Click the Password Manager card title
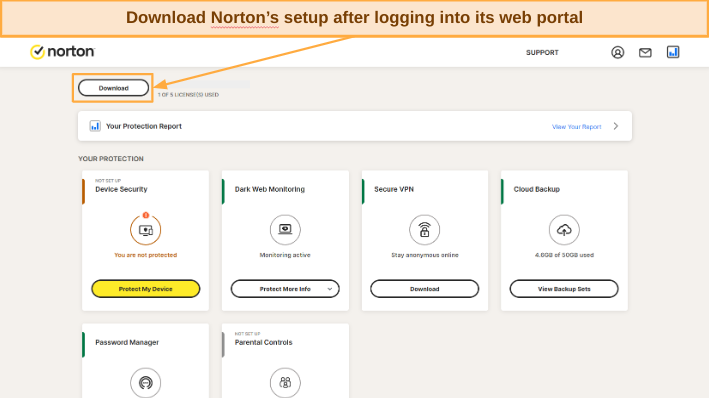The width and height of the screenshot is (709, 398). click(127, 342)
